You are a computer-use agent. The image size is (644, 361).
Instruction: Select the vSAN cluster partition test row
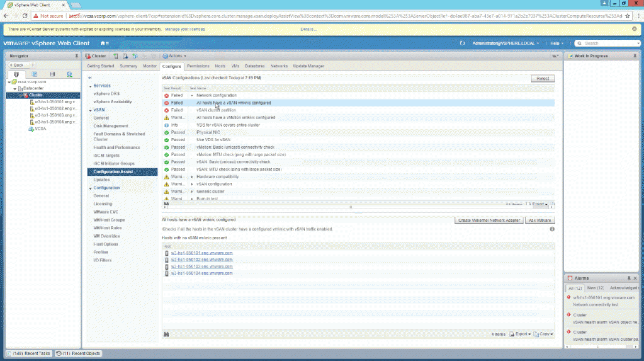pos(358,110)
